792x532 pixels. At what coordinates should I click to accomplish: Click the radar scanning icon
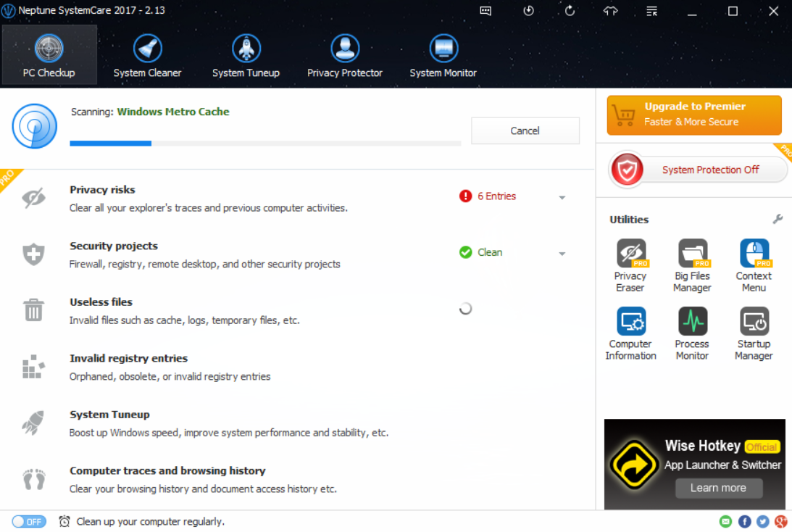[x=34, y=126]
